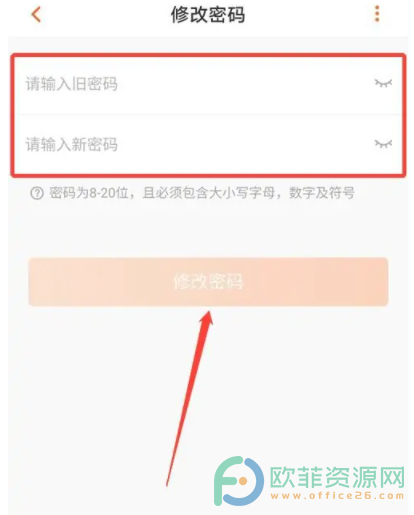Click the blank space between the hint and the button
Screen dimensions: 414x515
[208, 229]
